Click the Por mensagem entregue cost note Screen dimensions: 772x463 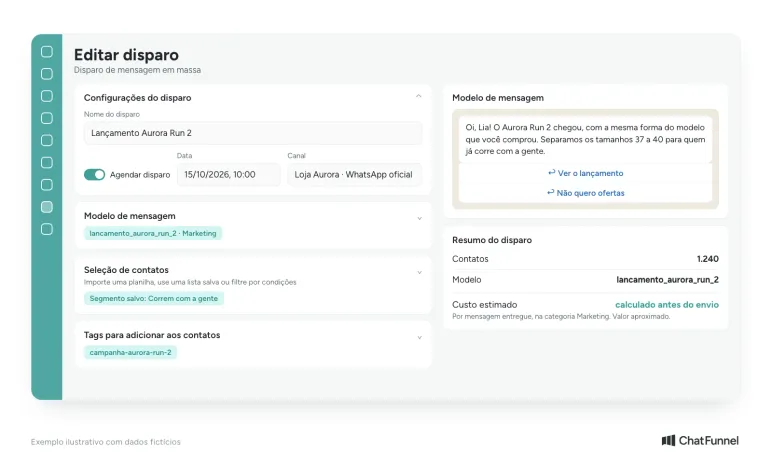[561, 316]
